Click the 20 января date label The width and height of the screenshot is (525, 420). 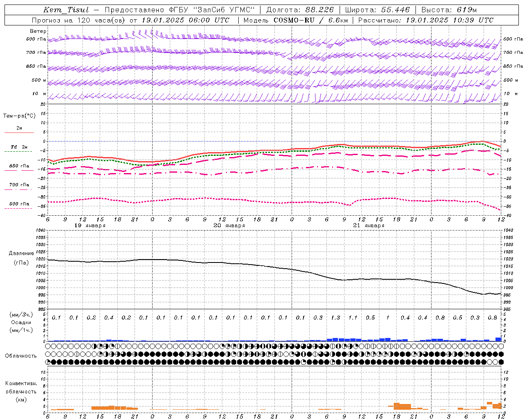coord(229,226)
